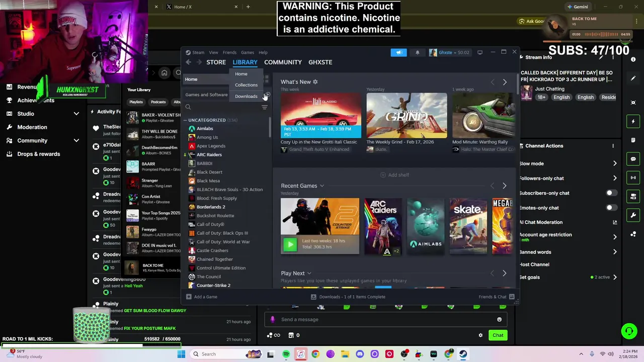
Task: Open Kick chat settings gear
Action: [x=480, y=335]
